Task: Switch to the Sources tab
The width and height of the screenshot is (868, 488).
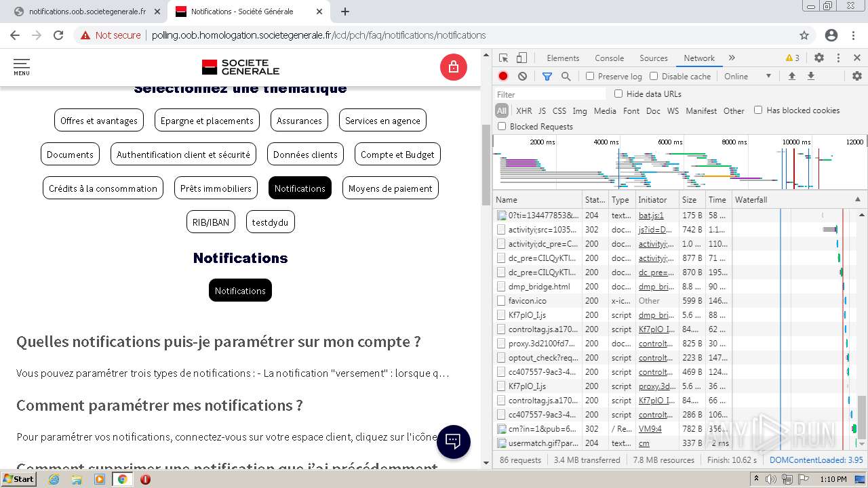Action: [654, 58]
